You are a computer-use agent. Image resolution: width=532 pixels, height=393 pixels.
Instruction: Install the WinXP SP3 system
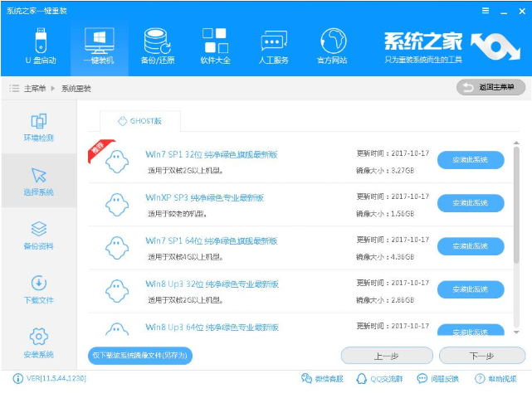(470, 202)
